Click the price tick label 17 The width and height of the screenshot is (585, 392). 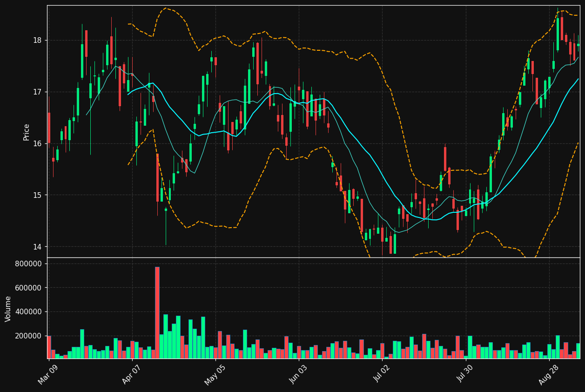(37, 92)
